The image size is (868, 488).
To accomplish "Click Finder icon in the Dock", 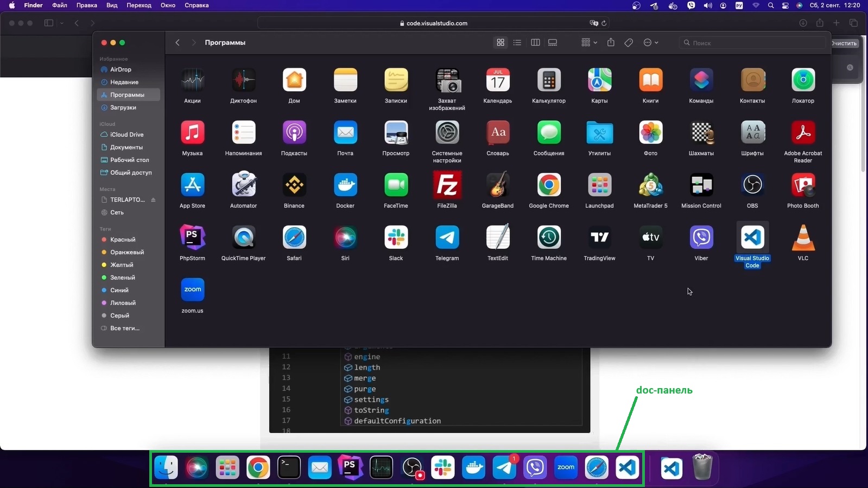I will pos(166,467).
